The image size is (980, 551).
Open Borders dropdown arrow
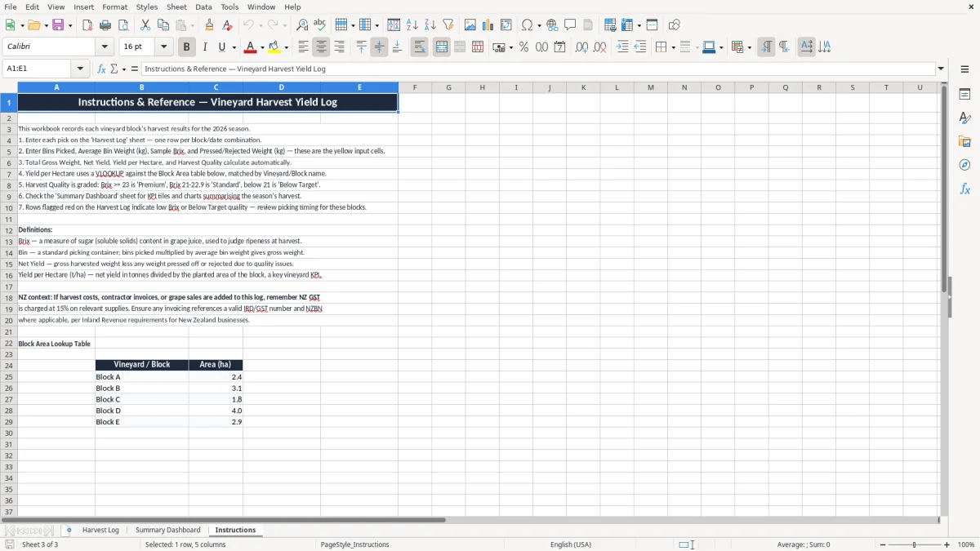[x=673, y=47]
